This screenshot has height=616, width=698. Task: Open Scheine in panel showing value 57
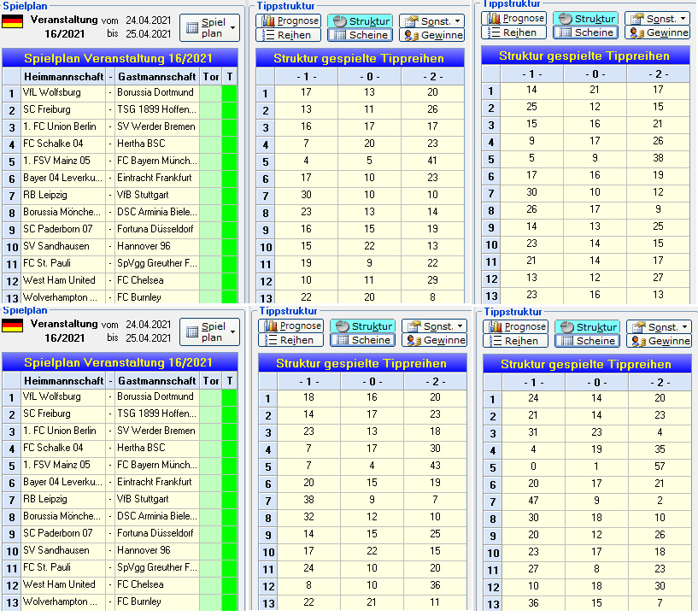click(x=587, y=341)
